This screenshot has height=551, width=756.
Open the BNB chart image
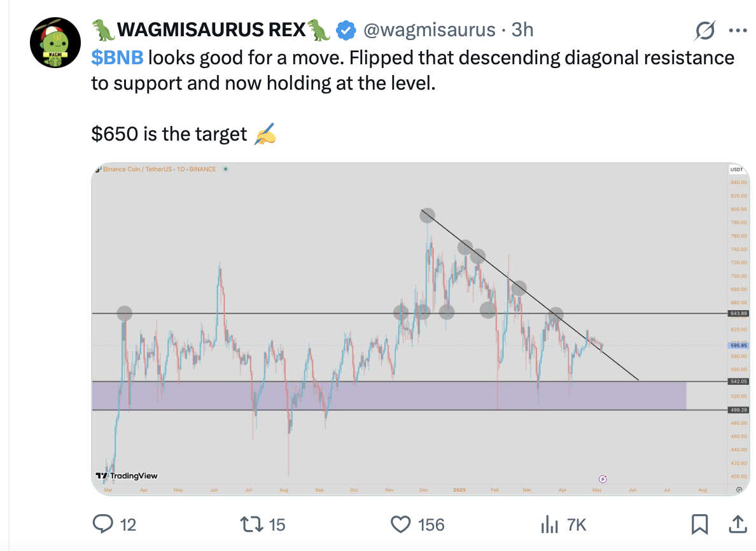(421, 329)
